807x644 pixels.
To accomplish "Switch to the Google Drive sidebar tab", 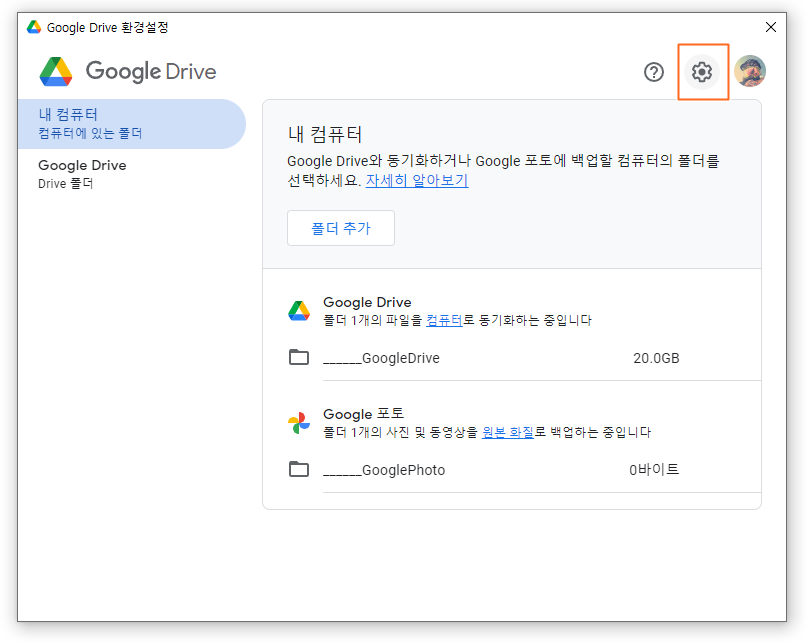I will click(x=132, y=174).
